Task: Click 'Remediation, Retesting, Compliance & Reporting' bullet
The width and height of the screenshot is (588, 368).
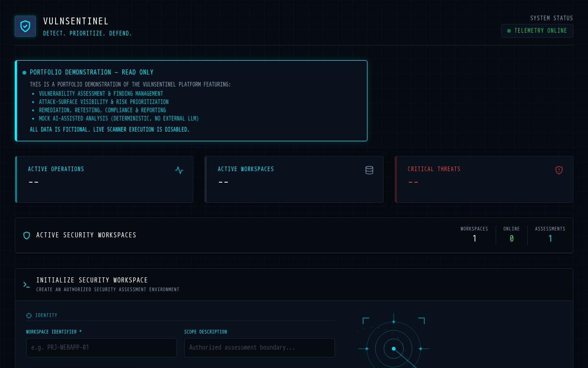Action: (x=102, y=110)
